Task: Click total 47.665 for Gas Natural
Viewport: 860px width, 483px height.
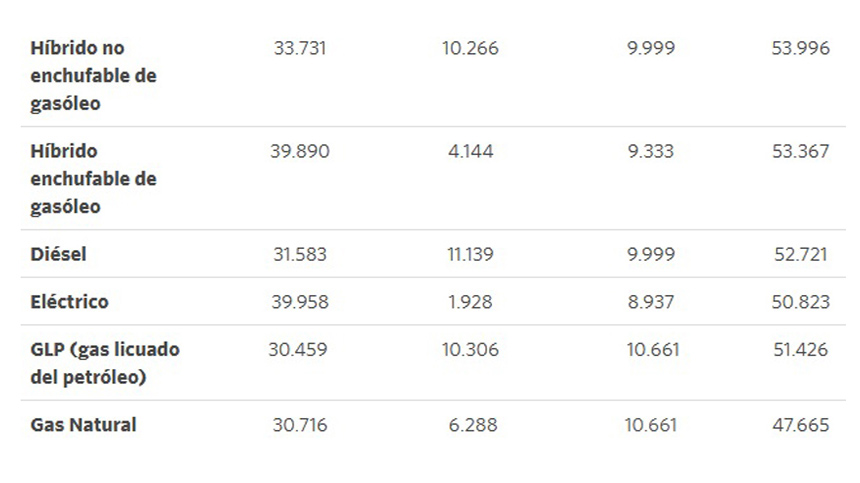Action: tap(801, 425)
